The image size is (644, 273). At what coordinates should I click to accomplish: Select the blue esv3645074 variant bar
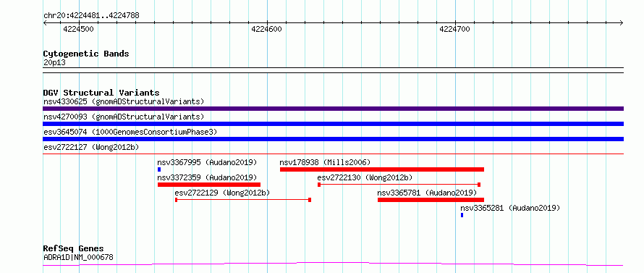(333, 139)
